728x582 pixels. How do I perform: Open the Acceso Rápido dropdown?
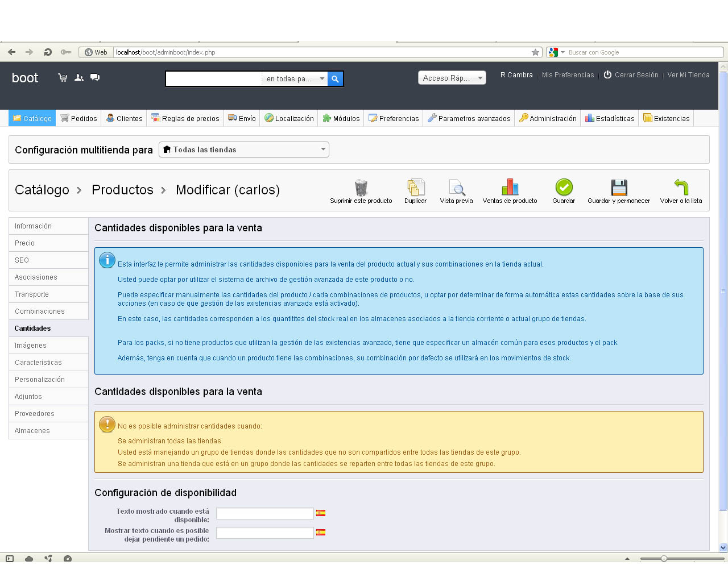452,78
